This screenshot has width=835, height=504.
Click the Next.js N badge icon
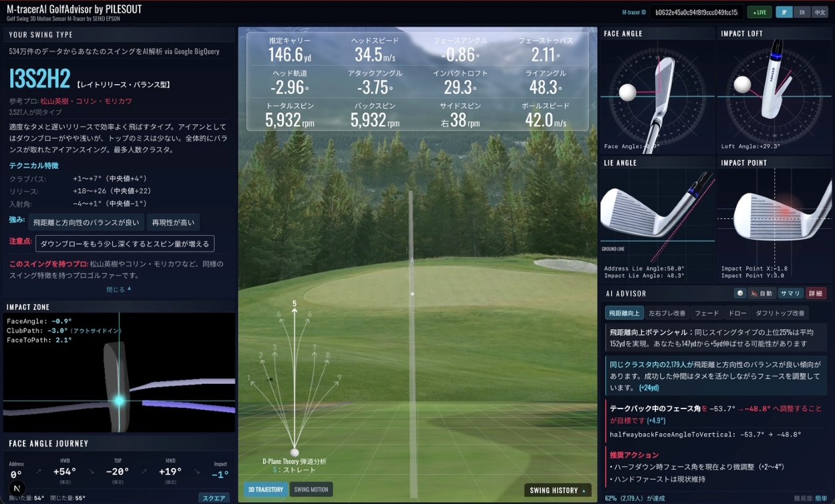point(17,489)
